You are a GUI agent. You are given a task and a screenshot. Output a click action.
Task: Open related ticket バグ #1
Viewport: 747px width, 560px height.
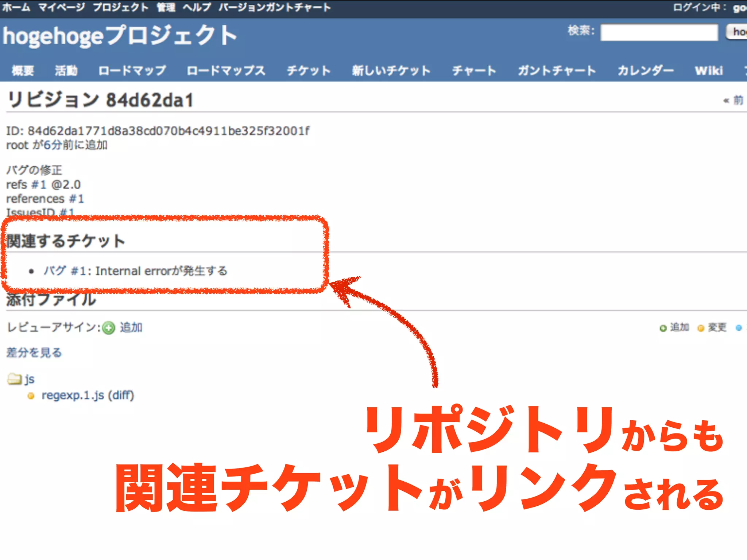[x=64, y=271]
